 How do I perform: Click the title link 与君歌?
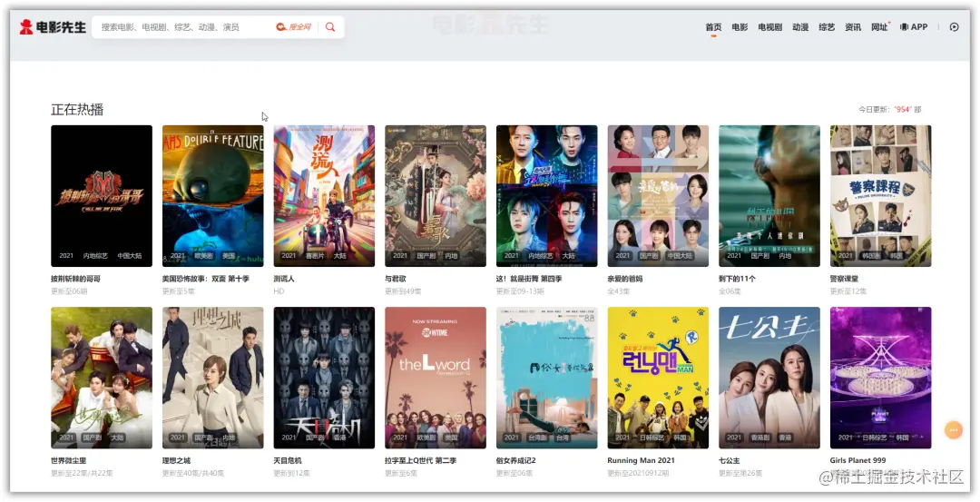395,279
